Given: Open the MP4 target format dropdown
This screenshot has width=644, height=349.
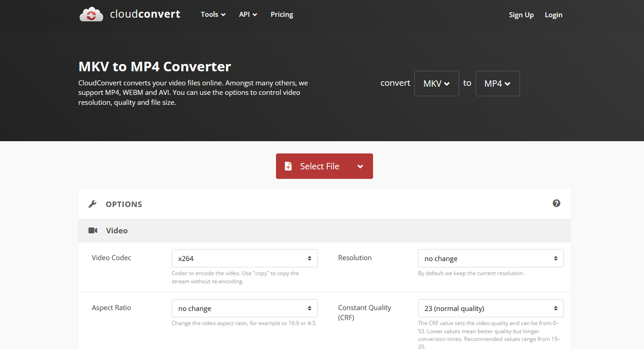Looking at the screenshot, I should (497, 84).
